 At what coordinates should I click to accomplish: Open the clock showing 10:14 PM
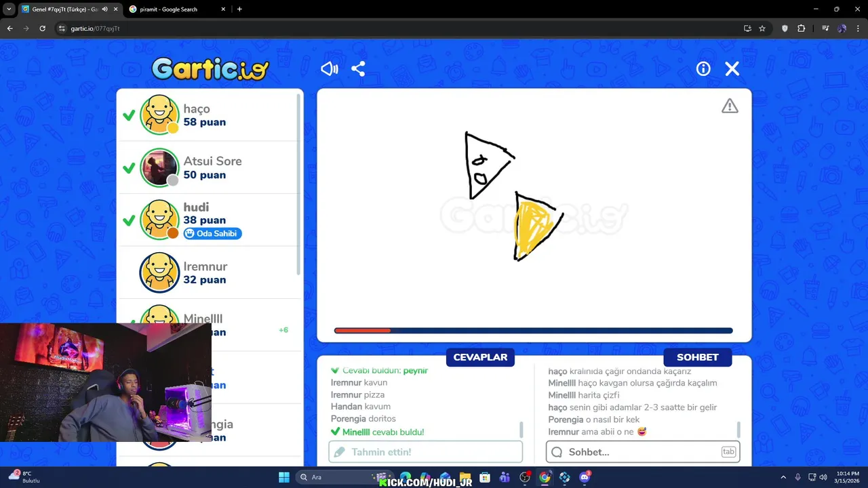click(x=848, y=477)
